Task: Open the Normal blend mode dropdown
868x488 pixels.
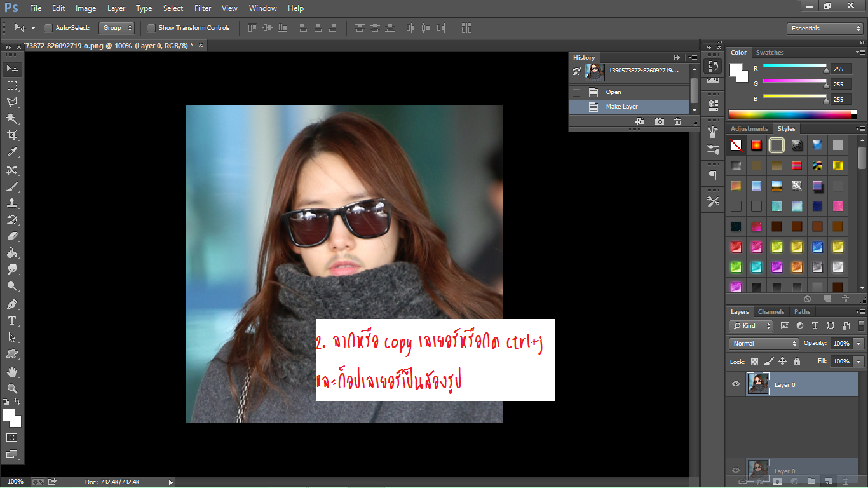Action: (x=764, y=343)
